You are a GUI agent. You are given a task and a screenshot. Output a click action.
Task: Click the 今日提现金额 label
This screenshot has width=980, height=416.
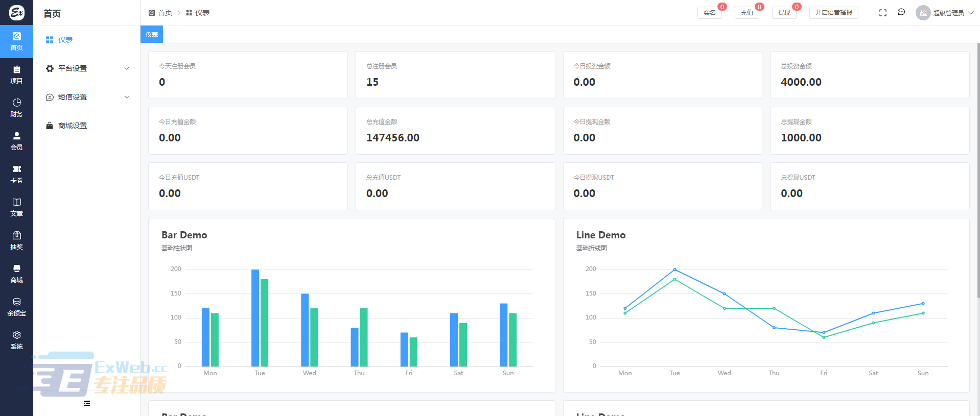(592, 122)
